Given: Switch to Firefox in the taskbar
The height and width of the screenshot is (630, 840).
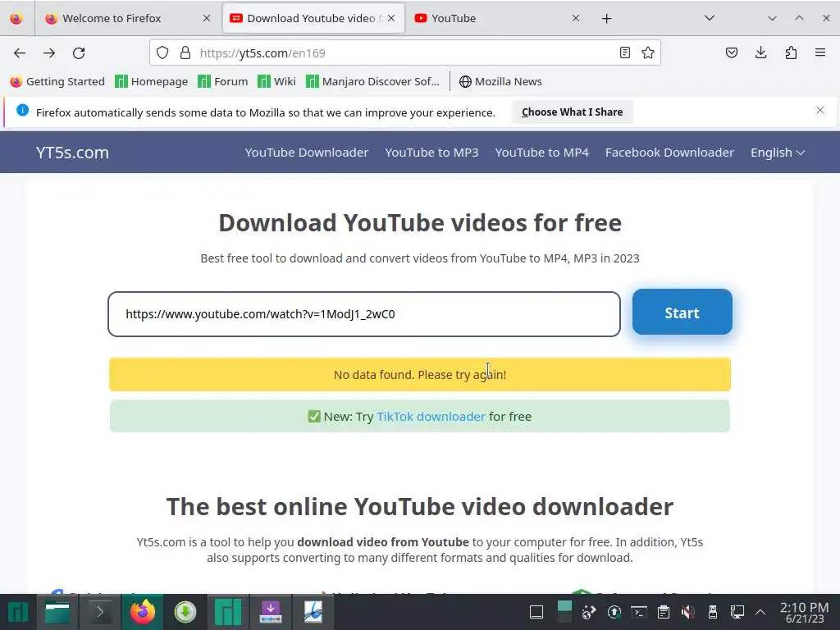Looking at the screenshot, I should tap(143, 612).
